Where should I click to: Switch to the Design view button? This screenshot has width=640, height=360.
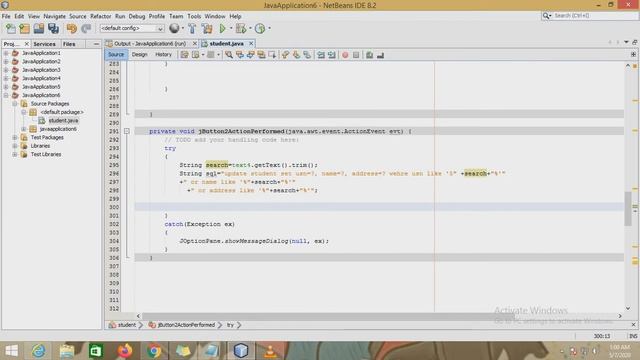(140, 54)
